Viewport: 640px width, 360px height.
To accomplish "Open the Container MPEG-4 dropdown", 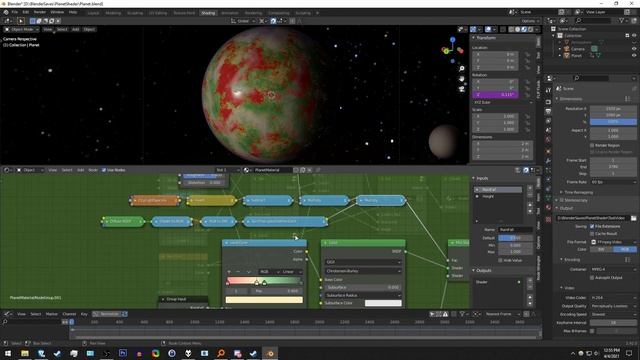I will [x=613, y=269].
